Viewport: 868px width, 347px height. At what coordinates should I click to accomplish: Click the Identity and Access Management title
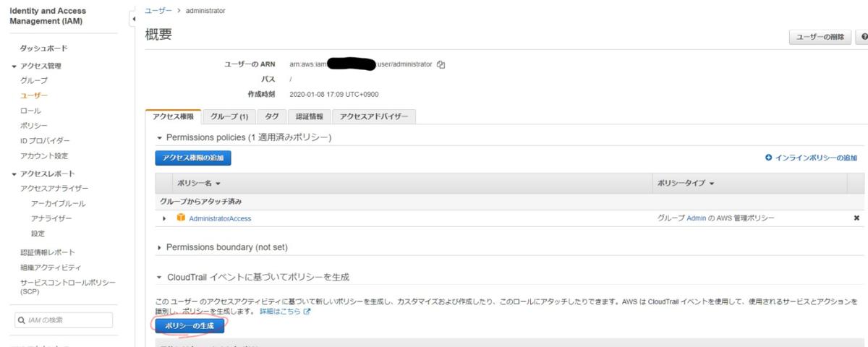click(x=48, y=16)
